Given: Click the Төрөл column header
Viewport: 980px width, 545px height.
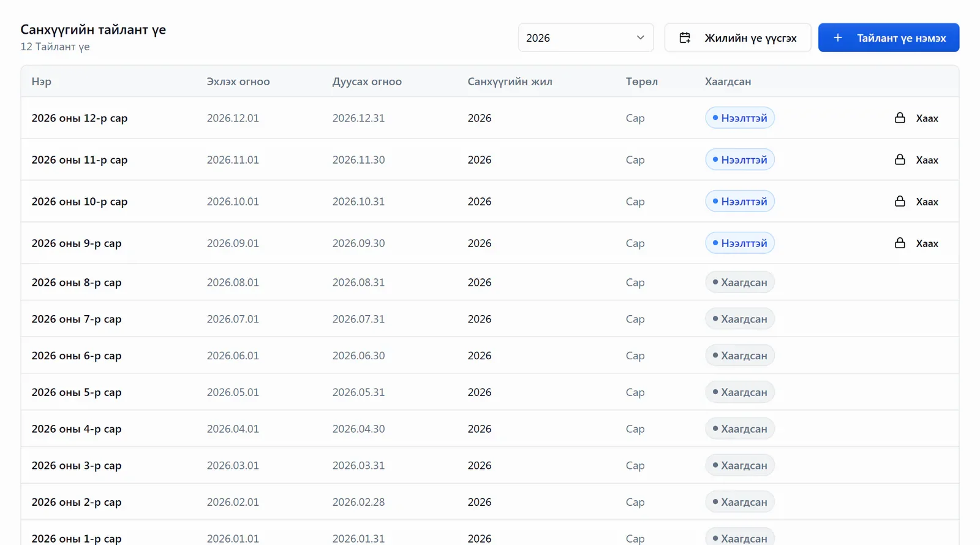Looking at the screenshot, I should (x=641, y=82).
